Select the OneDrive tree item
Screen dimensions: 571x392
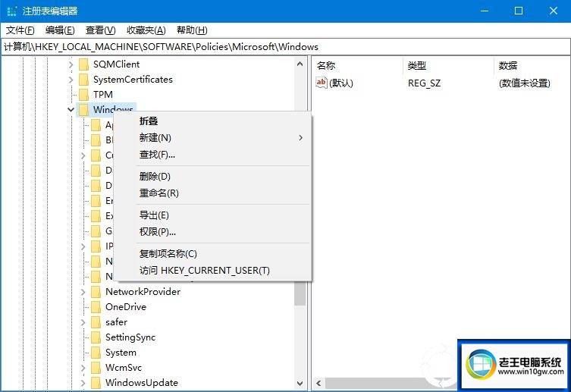126,307
